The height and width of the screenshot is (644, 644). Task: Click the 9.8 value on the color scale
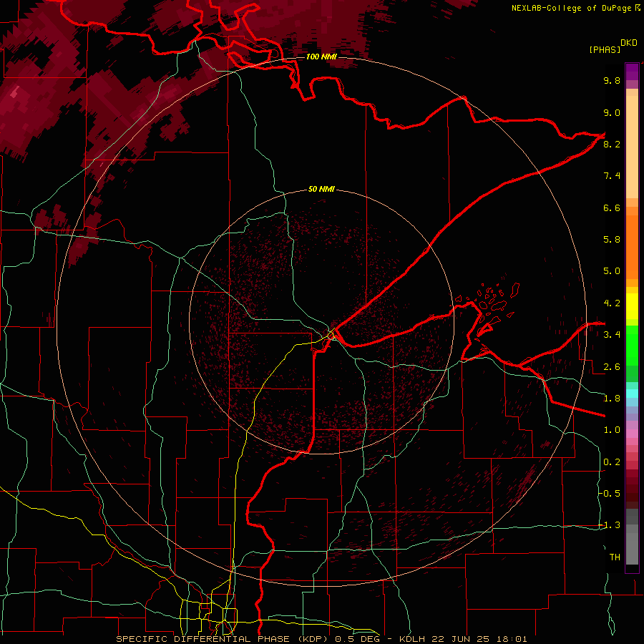(612, 80)
